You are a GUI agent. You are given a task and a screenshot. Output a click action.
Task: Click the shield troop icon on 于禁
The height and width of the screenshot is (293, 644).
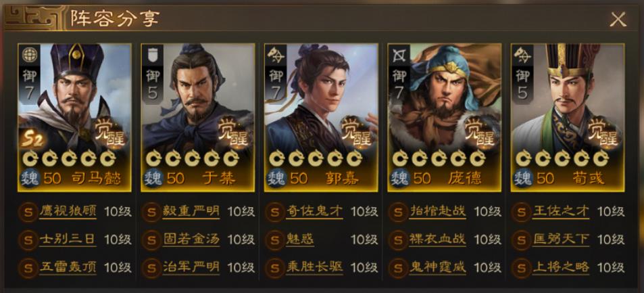point(152,54)
